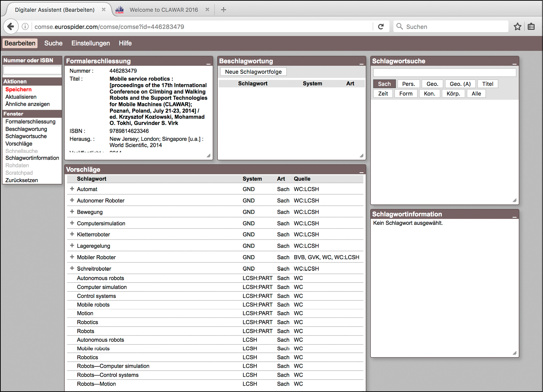The width and height of the screenshot is (543, 392).
Task: Open the Bearbeiten menu
Action: (20, 43)
